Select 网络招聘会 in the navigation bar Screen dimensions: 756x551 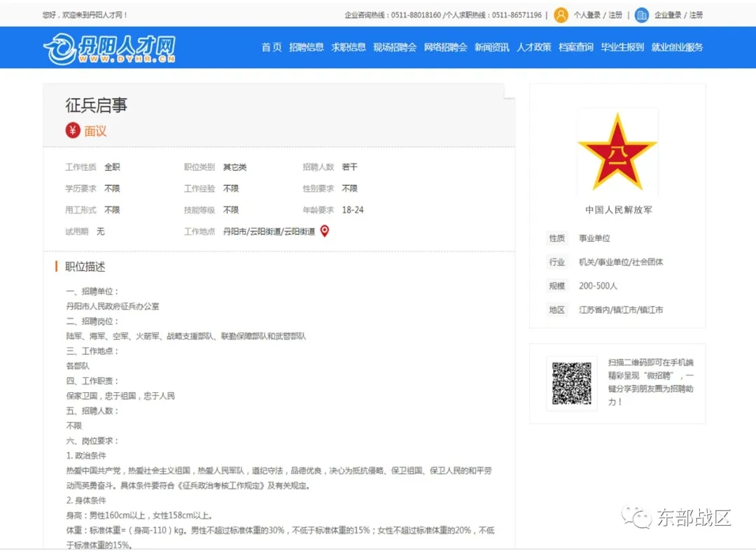coord(445,48)
